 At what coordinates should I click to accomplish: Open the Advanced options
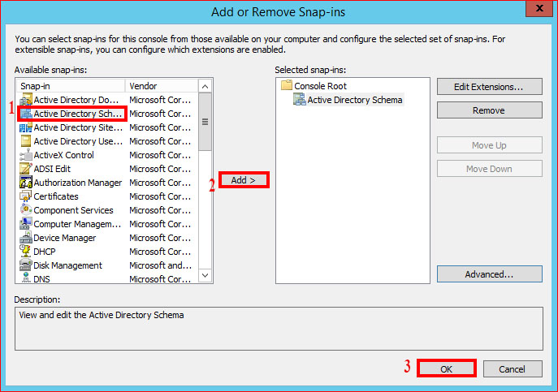(x=489, y=274)
